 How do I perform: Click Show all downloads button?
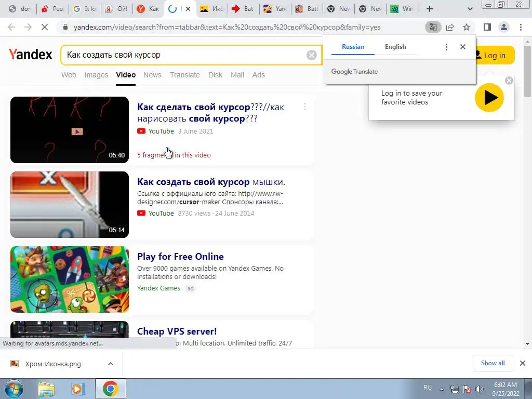493,363
